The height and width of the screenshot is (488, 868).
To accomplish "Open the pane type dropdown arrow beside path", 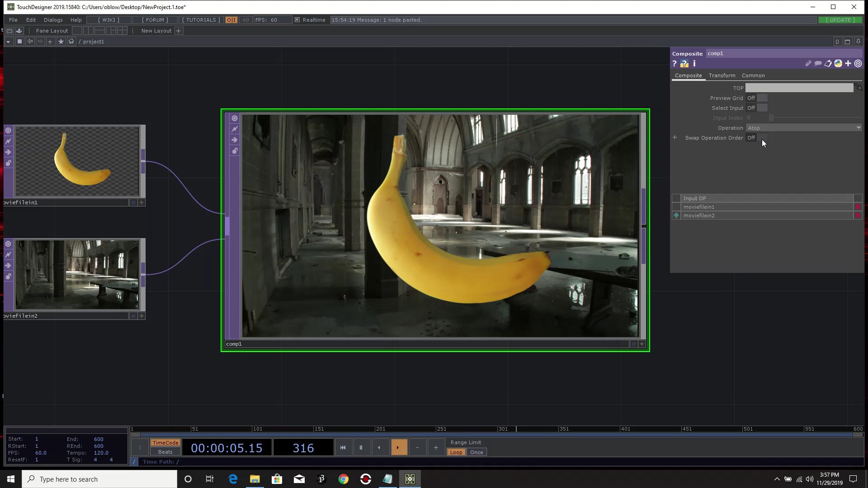I will pyautogui.click(x=8, y=42).
